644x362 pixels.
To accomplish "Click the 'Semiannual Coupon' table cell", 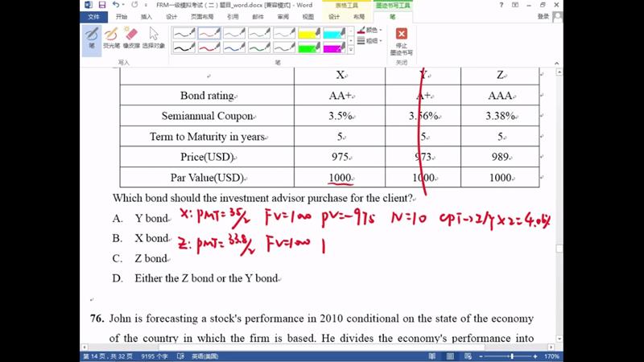I will click(x=207, y=116).
